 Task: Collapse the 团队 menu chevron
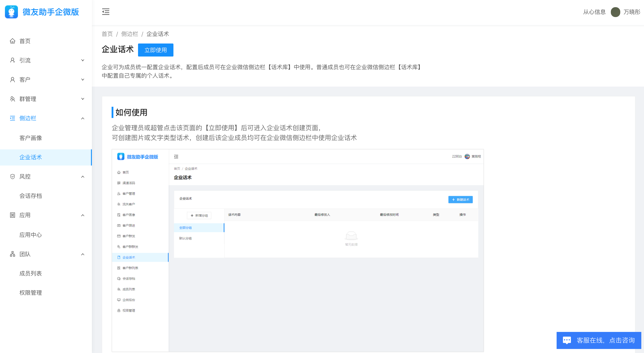(x=83, y=254)
